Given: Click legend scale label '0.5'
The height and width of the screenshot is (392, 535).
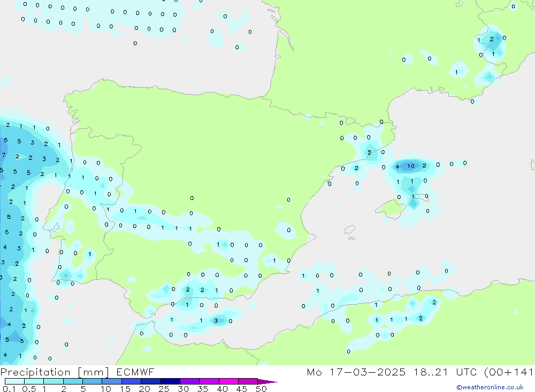Looking at the screenshot, I should tap(29, 389).
